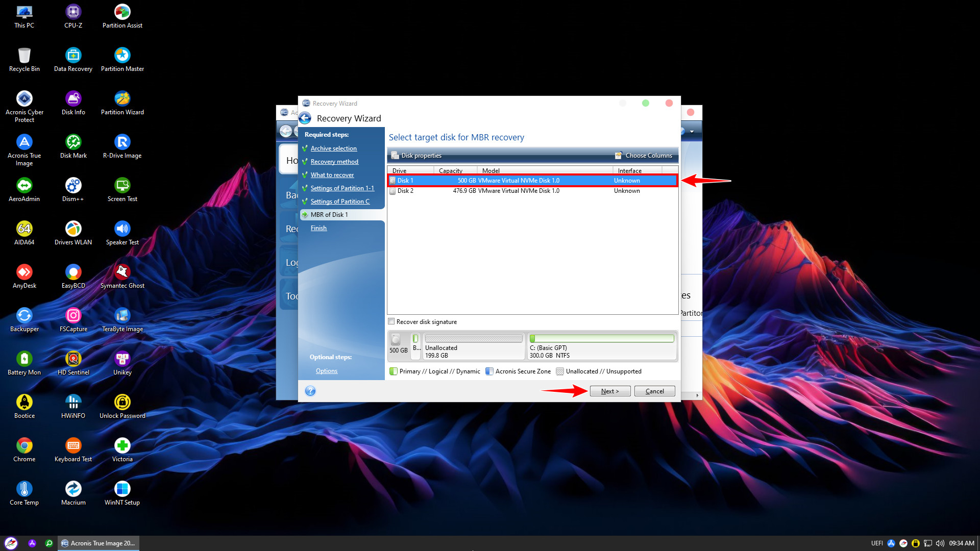
Task: Open the wizard help question mark icon
Action: (310, 391)
